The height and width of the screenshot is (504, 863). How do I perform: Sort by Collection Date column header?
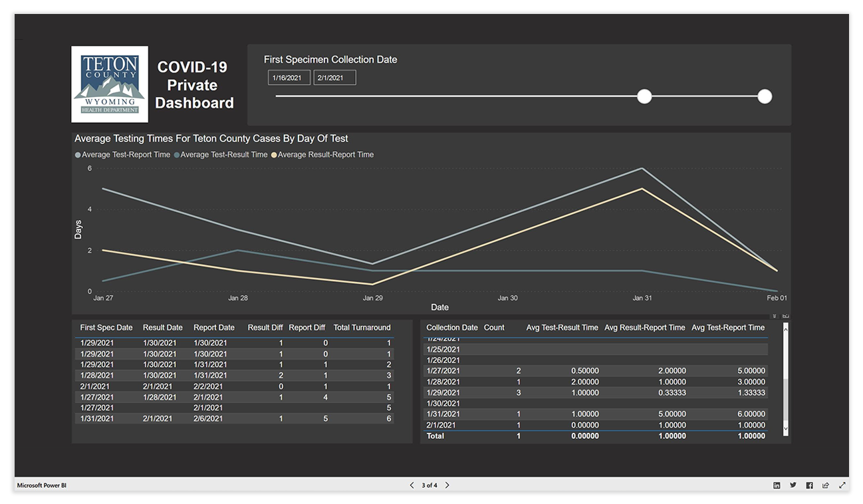pos(452,328)
